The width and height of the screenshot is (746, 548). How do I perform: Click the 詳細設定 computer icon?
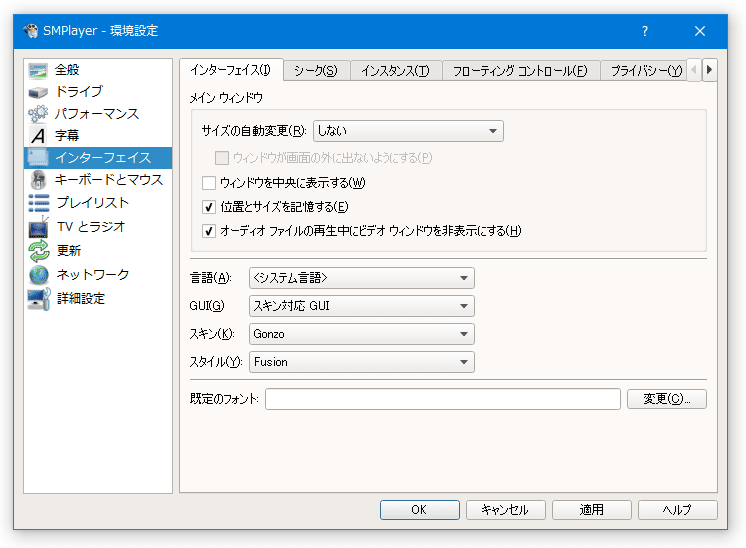(39, 299)
